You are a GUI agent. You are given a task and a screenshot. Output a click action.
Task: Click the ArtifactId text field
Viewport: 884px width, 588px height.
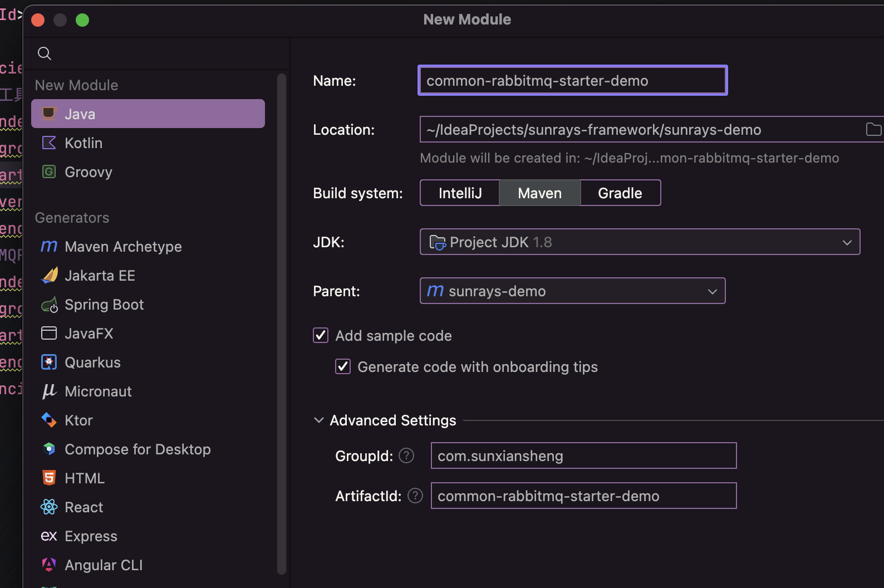pyautogui.click(x=583, y=496)
